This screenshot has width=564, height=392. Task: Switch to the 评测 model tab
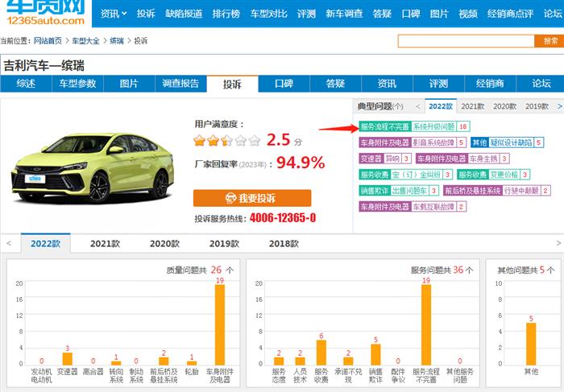438,84
